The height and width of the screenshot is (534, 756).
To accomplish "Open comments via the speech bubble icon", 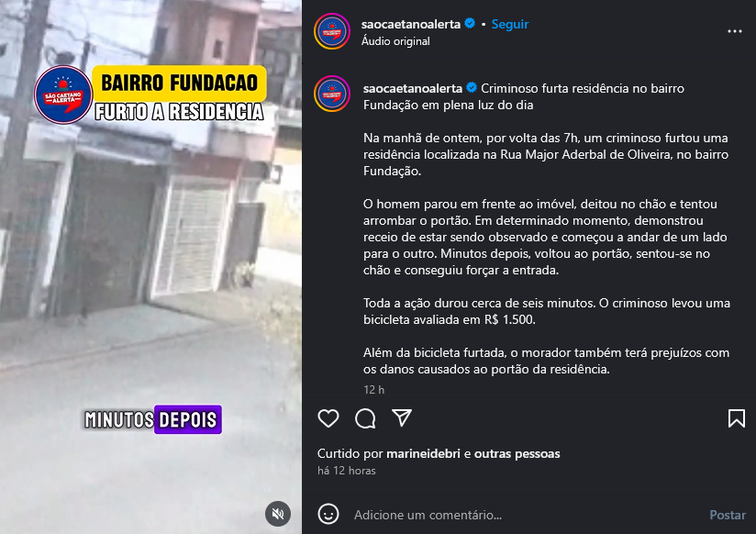I will (365, 418).
